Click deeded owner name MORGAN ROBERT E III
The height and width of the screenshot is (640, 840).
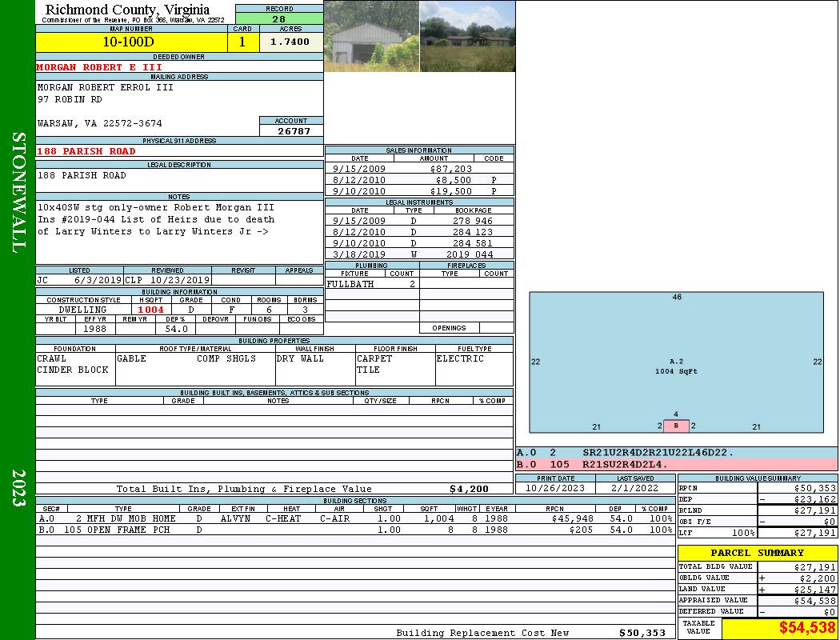99,67
